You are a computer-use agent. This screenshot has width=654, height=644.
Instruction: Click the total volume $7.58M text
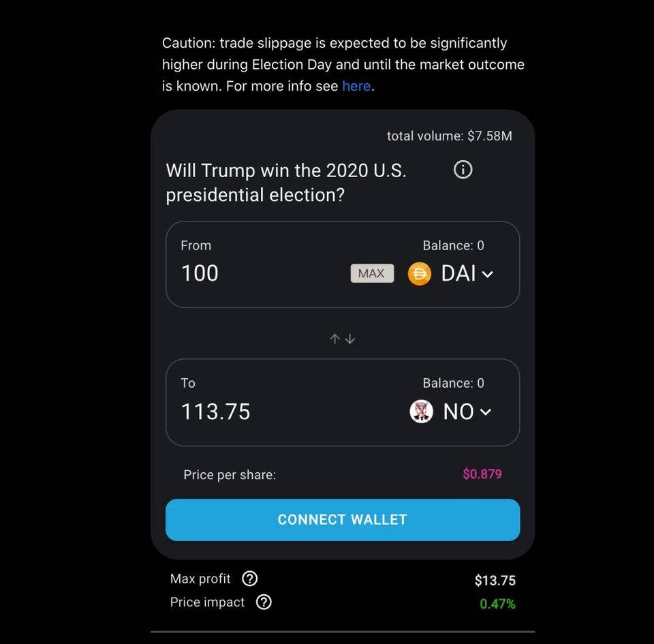[450, 136]
